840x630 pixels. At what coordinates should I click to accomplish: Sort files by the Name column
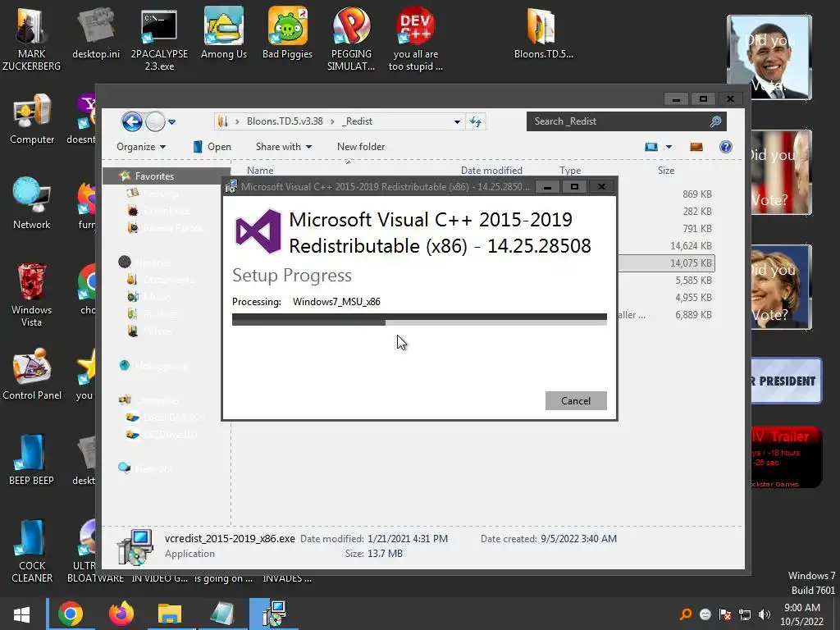(x=260, y=171)
